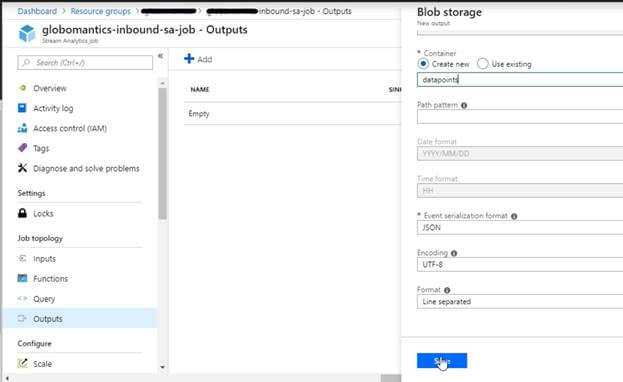Click the Settings section heading
The width and height of the screenshot is (623, 382).
[x=31, y=193]
